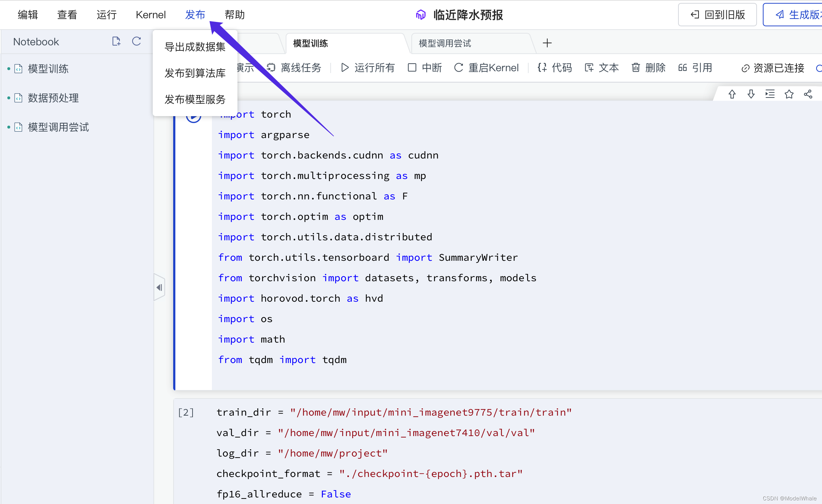Move cell down with the arrow icon
Screen dimensions: 822x504
(751, 94)
